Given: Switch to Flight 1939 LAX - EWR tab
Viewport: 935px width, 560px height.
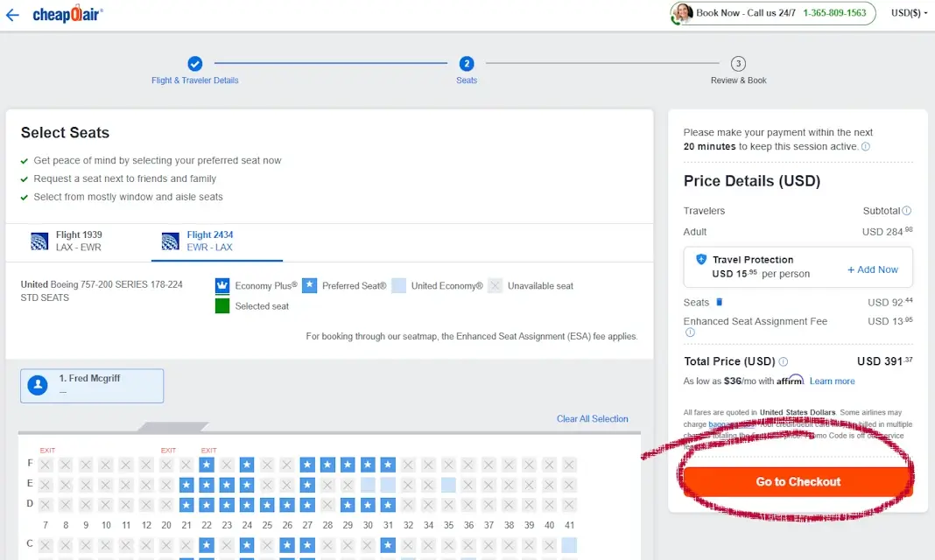Looking at the screenshot, I should [x=79, y=241].
